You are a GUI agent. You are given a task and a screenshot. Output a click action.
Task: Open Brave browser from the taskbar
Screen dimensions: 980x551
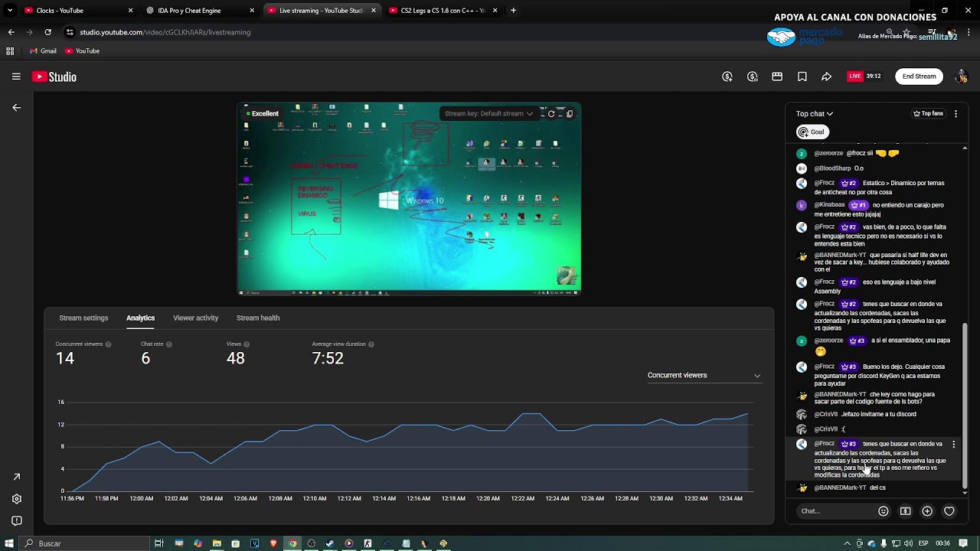273,543
